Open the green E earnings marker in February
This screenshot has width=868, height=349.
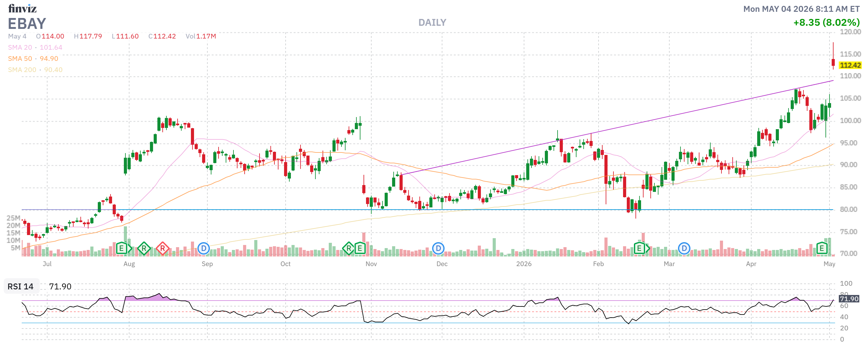click(640, 249)
